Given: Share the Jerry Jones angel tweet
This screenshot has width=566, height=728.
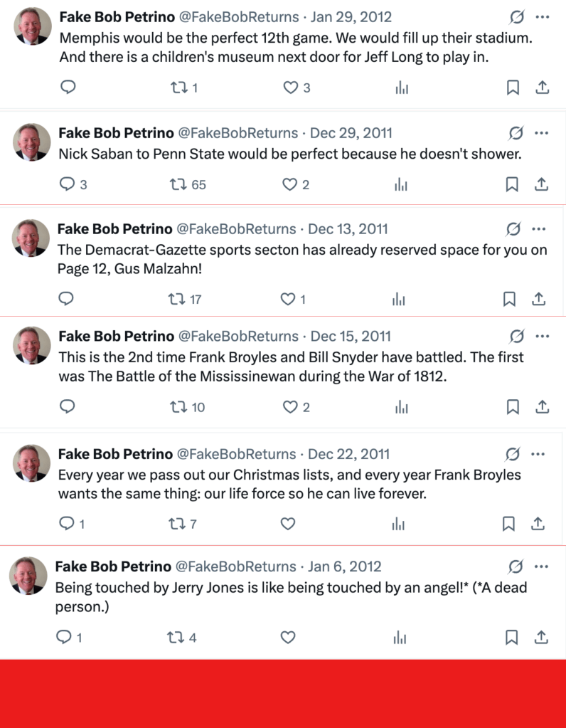Looking at the screenshot, I should click(541, 638).
